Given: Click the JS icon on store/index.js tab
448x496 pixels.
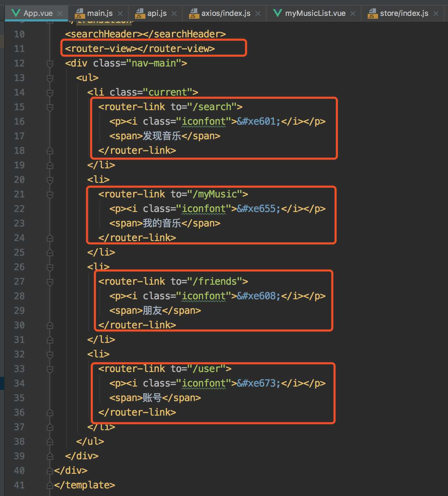Looking at the screenshot, I should [373, 14].
